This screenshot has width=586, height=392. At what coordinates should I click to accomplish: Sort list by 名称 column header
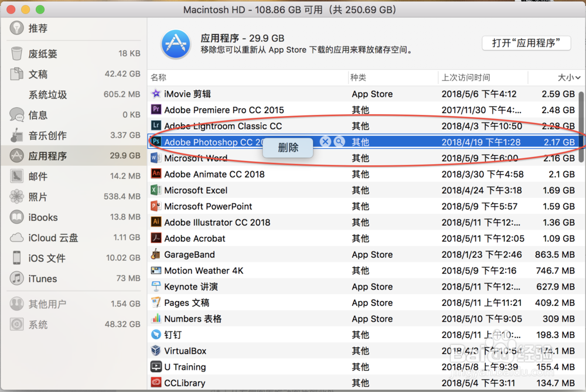pos(159,77)
